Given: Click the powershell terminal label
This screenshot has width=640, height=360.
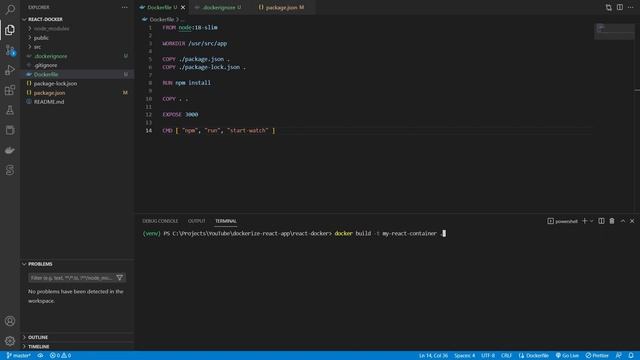Looking at the screenshot, I should tap(562, 221).
